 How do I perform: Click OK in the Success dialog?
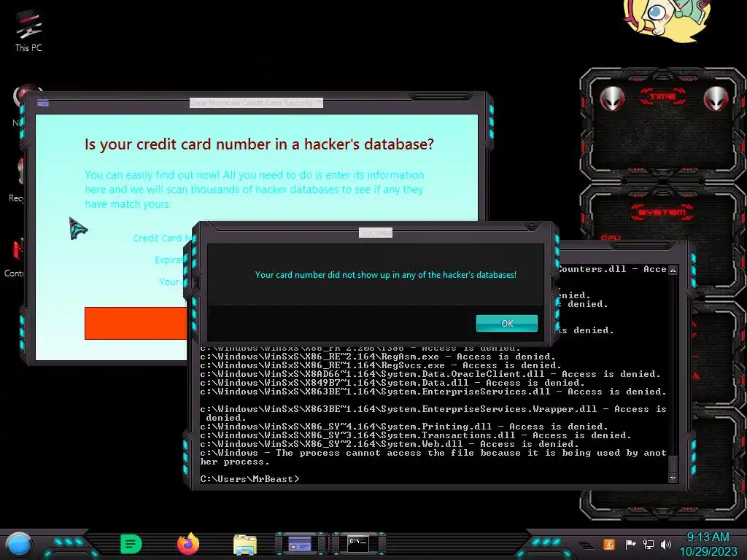pyautogui.click(x=507, y=323)
